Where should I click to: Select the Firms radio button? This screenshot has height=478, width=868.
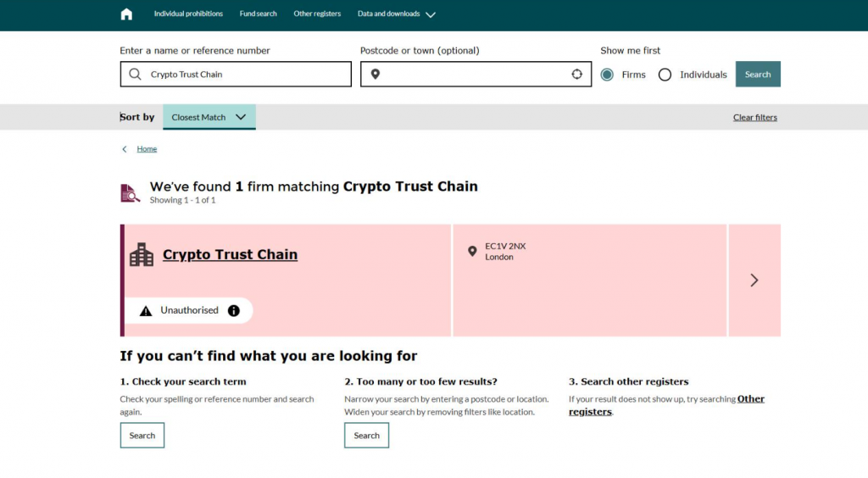pyautogui.click(x=607, y=75)
